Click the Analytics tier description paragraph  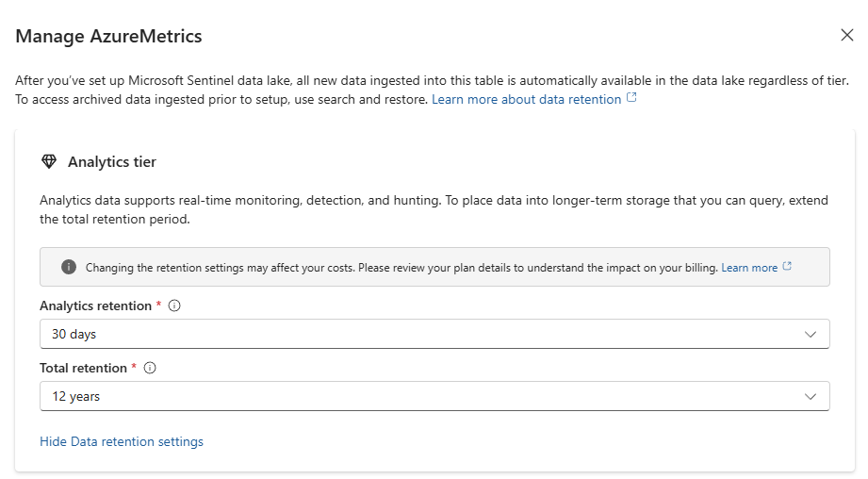click(x=434, y=210)
